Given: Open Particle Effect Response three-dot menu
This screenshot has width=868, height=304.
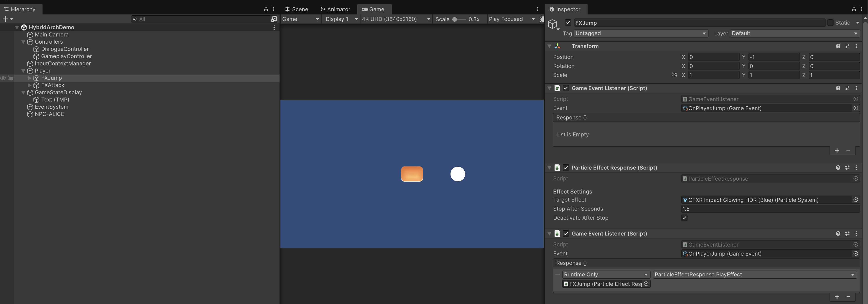Looking at the screenshot, I should coord(856,168).
